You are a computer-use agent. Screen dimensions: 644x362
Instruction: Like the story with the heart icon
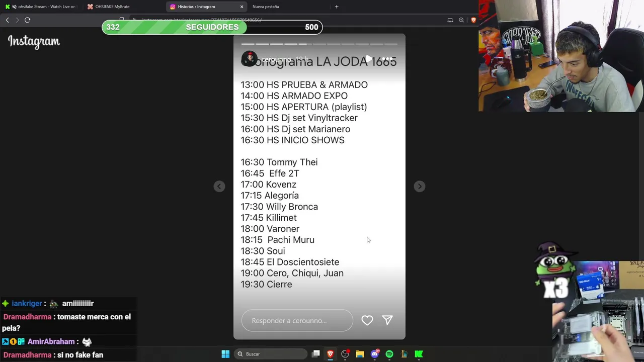coord(367,320)
